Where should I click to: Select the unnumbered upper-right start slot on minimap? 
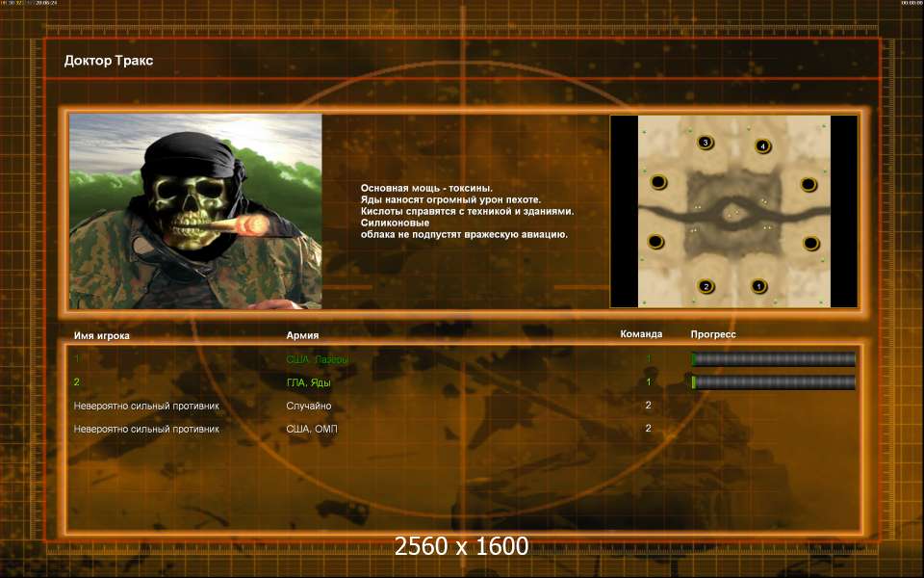(808, 185)
